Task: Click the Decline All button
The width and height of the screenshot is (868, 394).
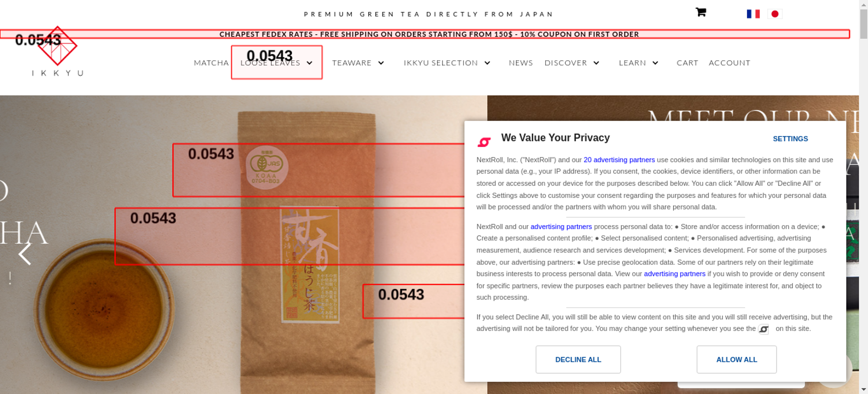Action: click(578, 359)
